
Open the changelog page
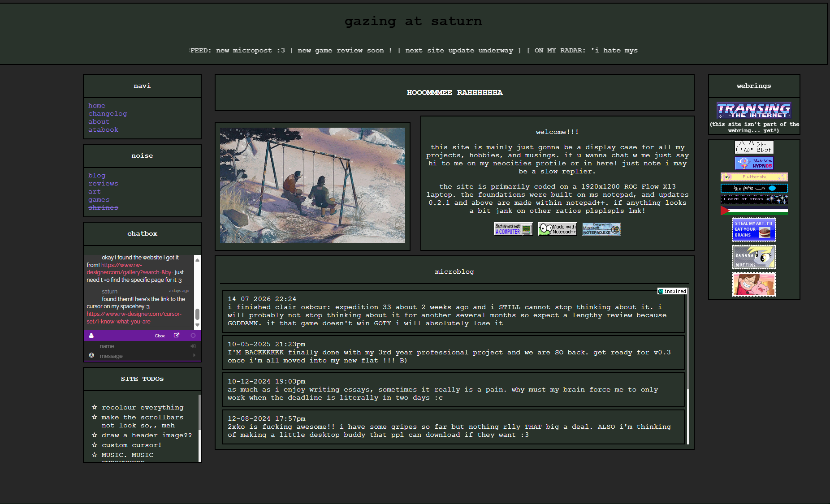(x=108, y=114)
